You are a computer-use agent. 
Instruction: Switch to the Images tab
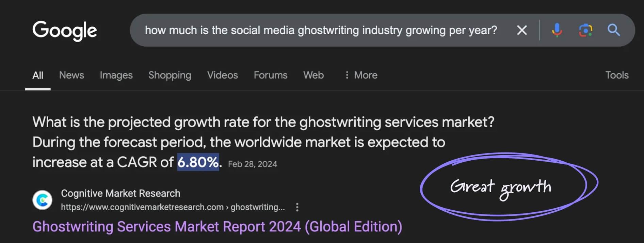click(x=116, y=75)
